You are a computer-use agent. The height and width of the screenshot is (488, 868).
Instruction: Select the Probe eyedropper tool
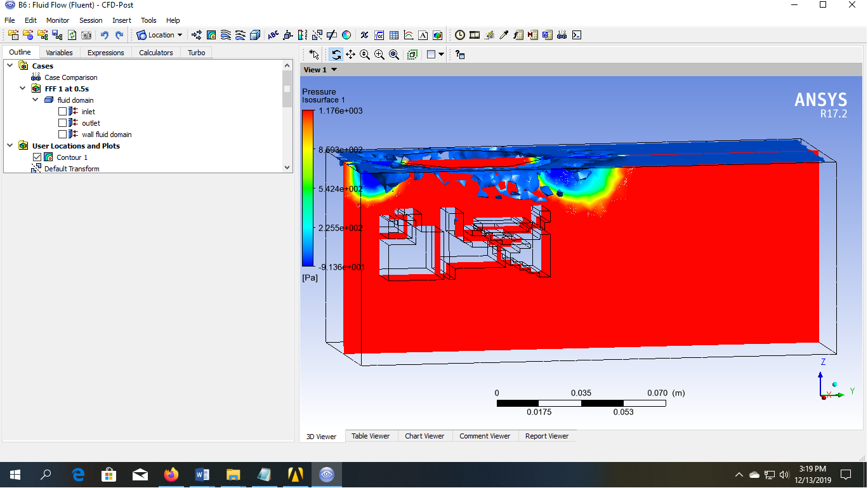(504, 35)
